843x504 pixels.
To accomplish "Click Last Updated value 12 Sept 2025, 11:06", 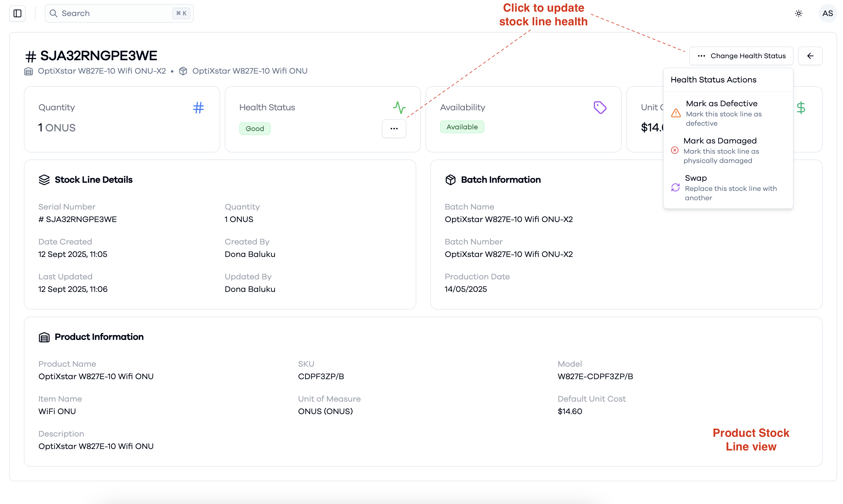I will click(73, 289).
